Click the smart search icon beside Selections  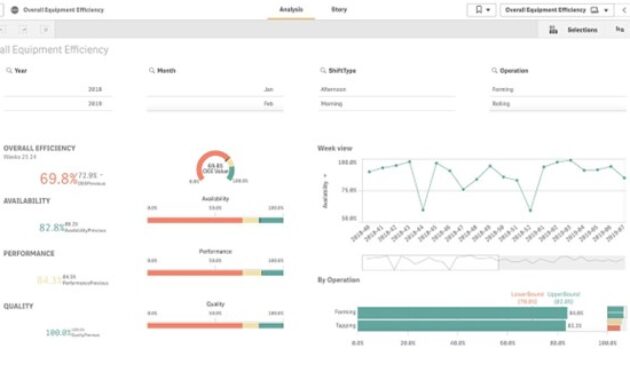click(553, 30)
